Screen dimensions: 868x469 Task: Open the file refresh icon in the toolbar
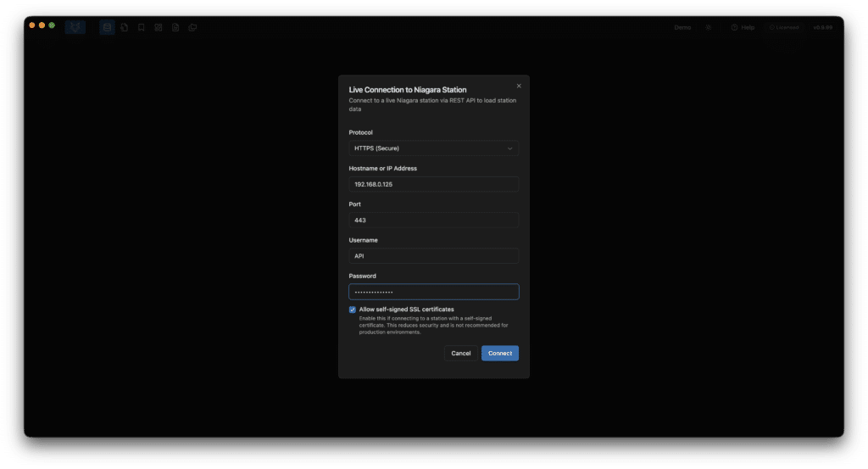(x=124, y=27)
